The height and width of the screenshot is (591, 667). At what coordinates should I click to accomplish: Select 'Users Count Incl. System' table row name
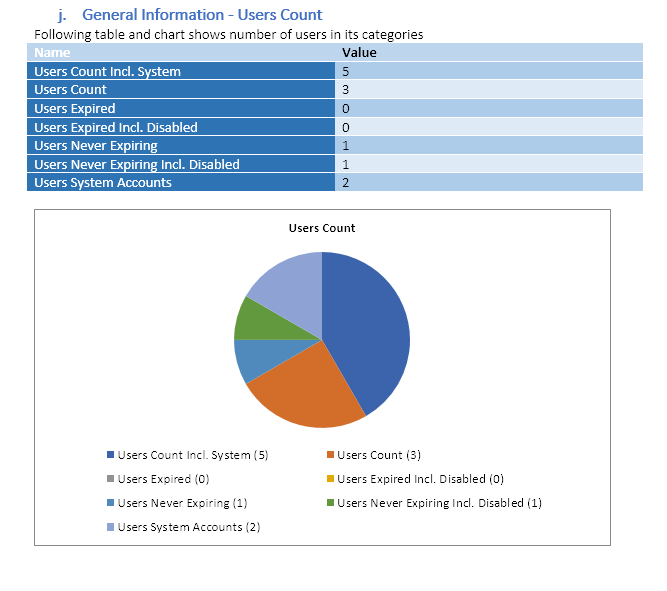click(x=107, y=71)
